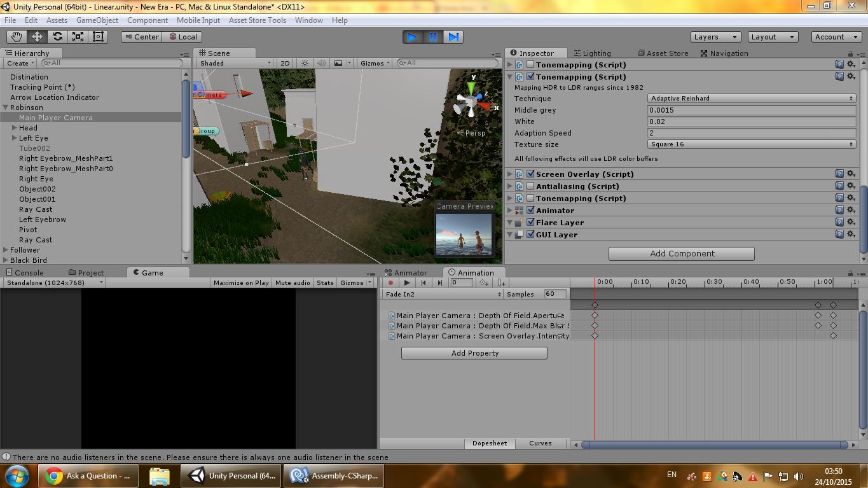Click the Samples field with 60

[x=555, y=294]
